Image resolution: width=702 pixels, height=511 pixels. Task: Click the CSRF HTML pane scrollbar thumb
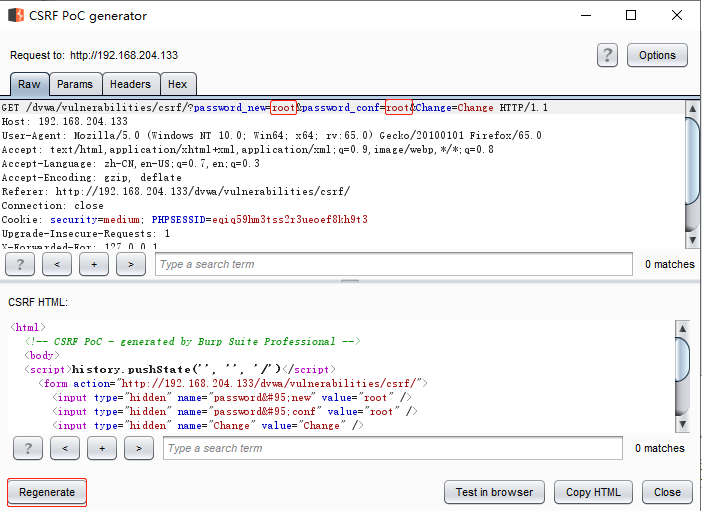[682, 359]
